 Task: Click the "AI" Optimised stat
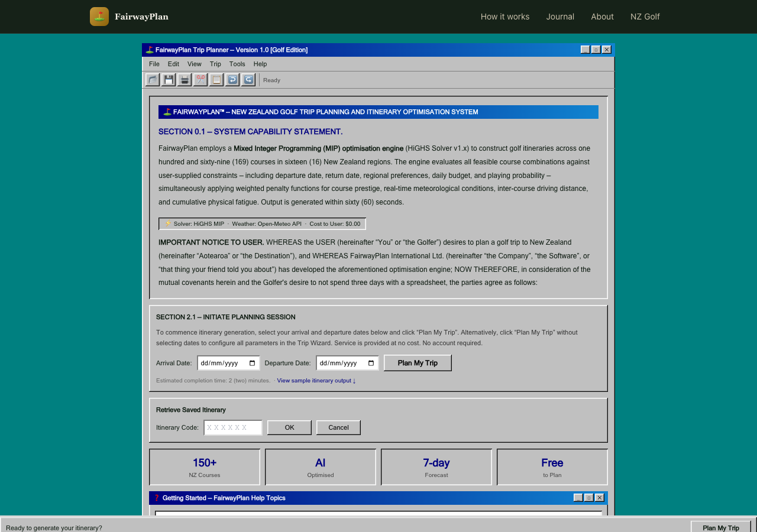(321, 467)
